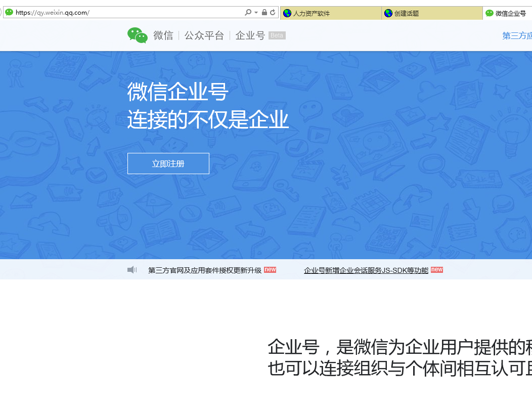Open the 第三方 link in top navigation

tap(517, 35)
